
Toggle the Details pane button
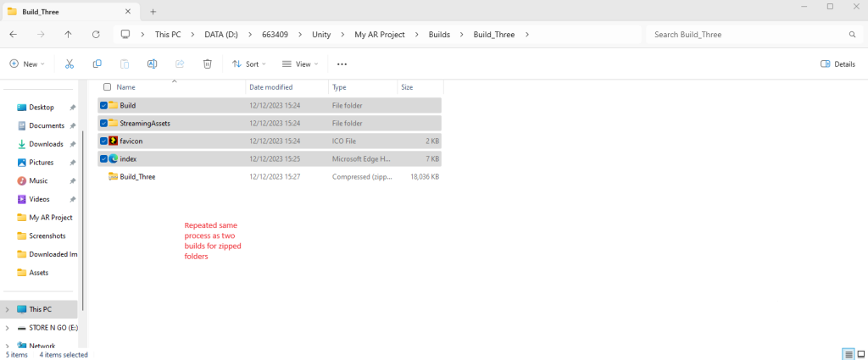click(837, 64)
